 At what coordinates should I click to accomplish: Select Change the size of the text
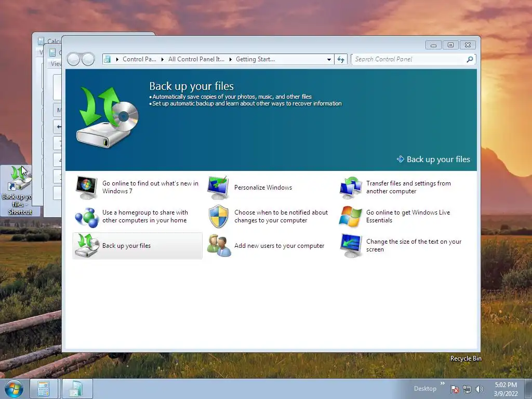(x=414, y=245)
